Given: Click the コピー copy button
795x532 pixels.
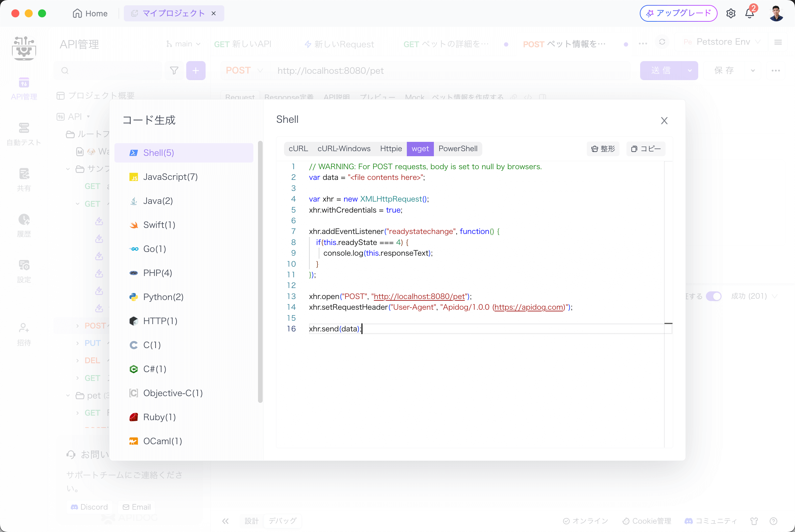Looking at the screenshot, I should [646, 149].
